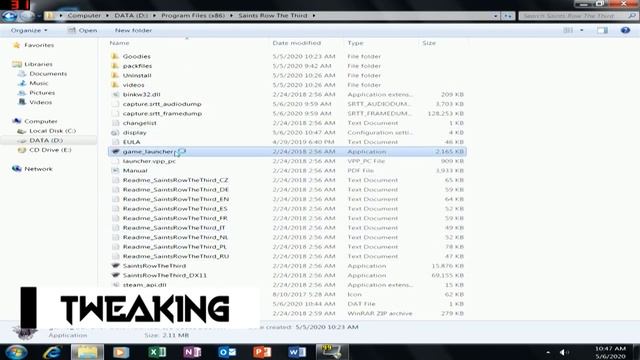Select binkw32.dll file
This screenshot has height=360, width=640.
point(141,94)
